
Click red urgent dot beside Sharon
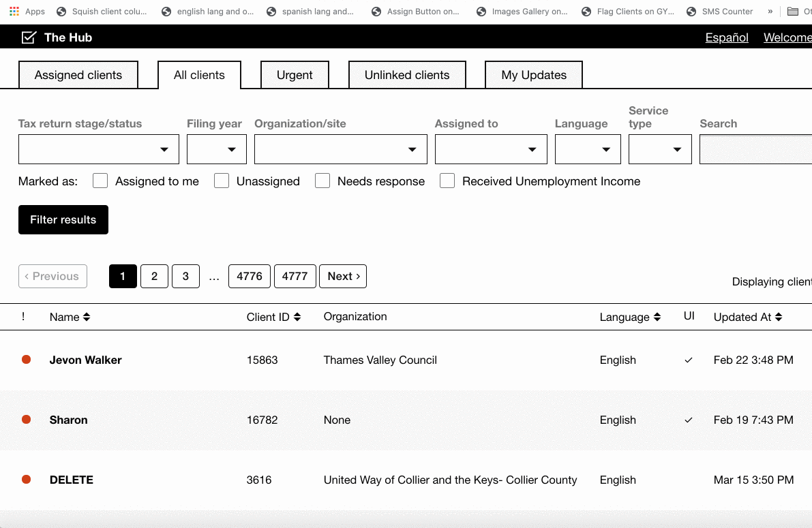[x=27, y=420]
